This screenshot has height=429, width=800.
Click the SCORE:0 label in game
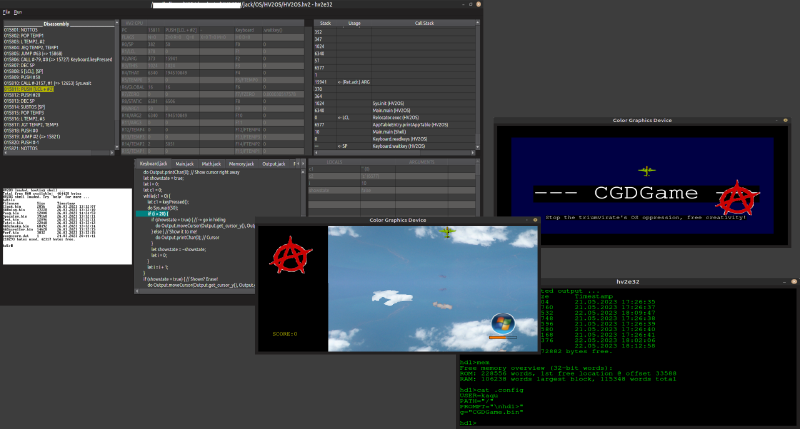285,334
